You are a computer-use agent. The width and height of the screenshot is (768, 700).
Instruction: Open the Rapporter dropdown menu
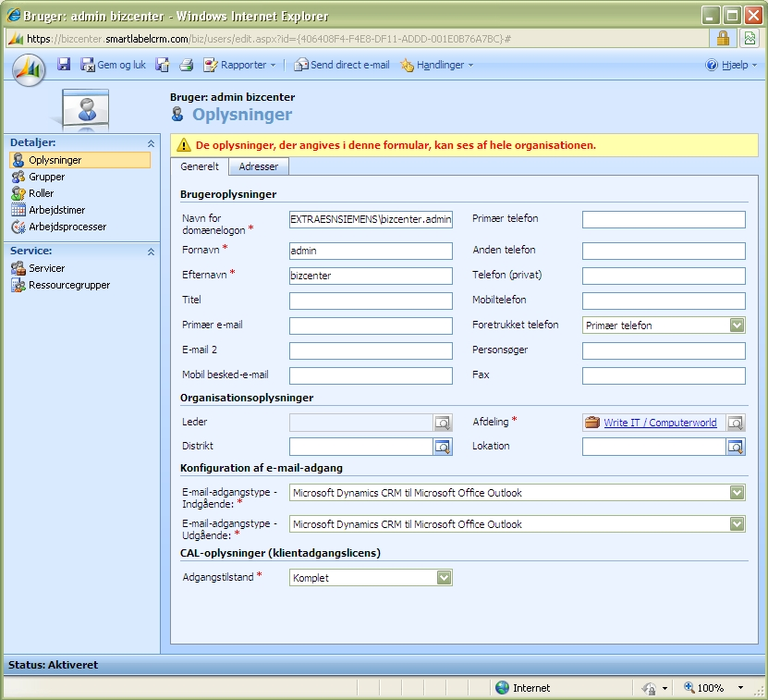[238, 65]
